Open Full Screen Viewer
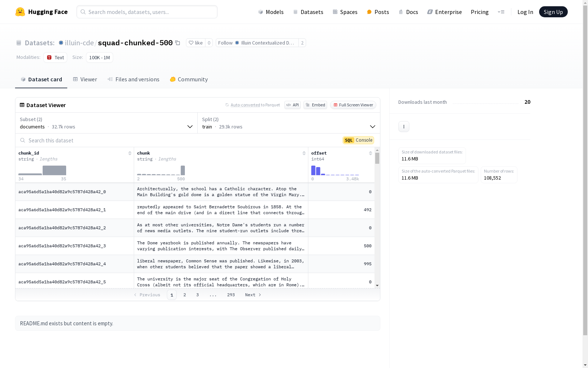This screenshot has width=588, height=368. pyautogui.click(x=353, y=105)
